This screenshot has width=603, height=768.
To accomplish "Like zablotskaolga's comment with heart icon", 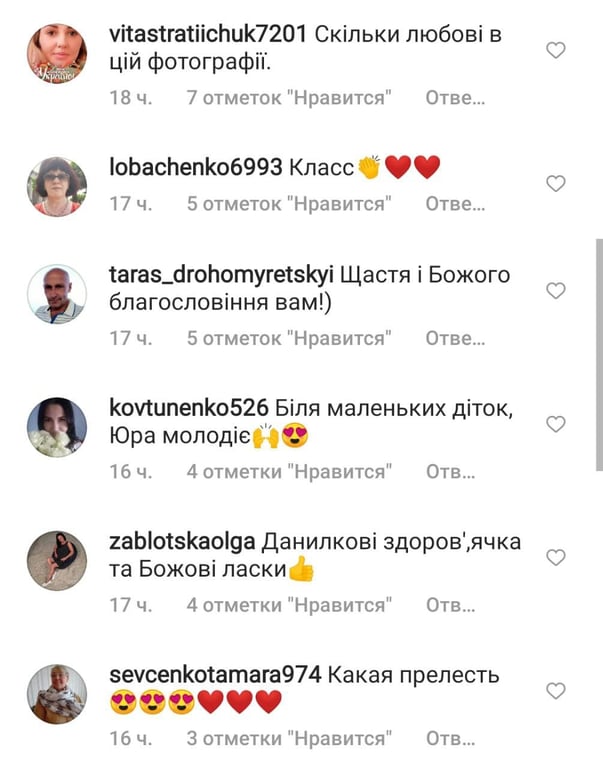I will tap(555, 557).
